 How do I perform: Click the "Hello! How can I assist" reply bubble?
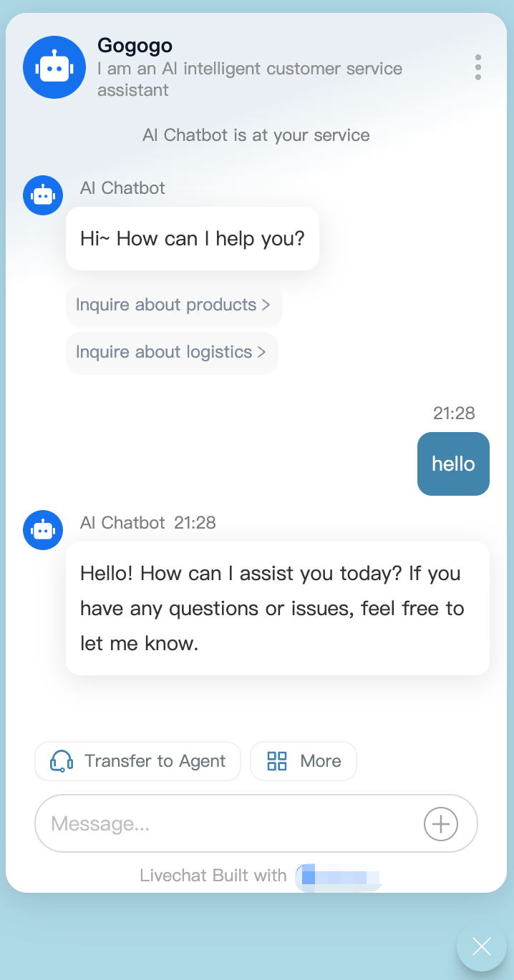(x=277, y=608)
